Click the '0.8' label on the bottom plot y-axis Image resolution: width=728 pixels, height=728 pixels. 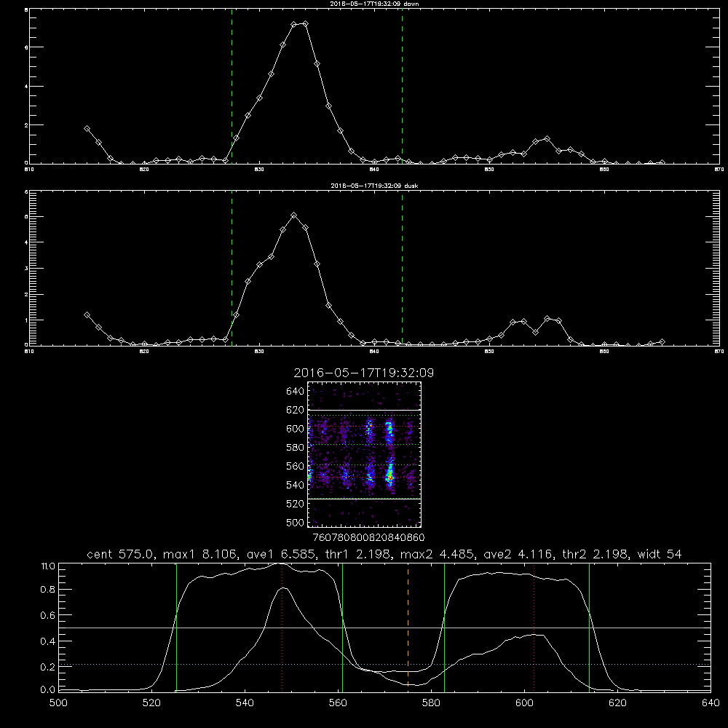pyautogui.click(x=48, y=589)
